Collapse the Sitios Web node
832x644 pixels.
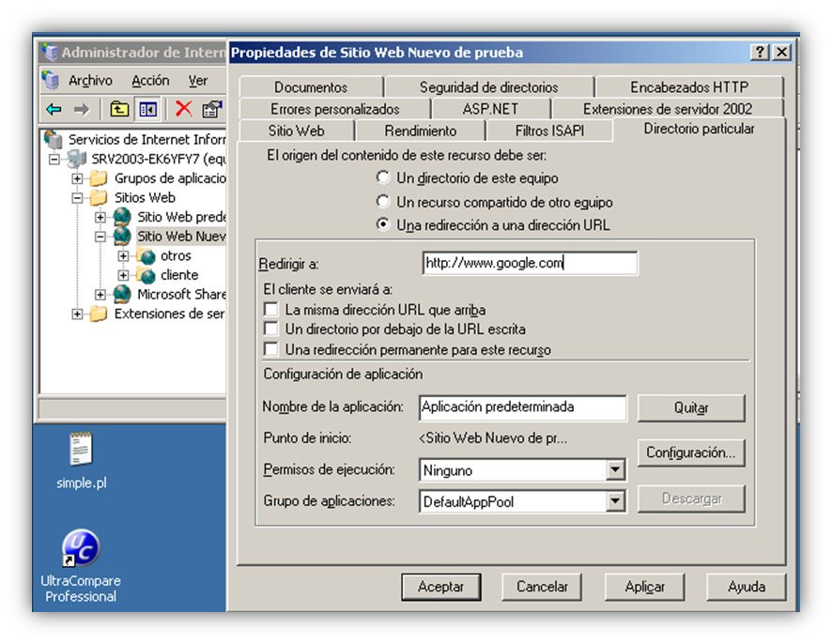coord(77,198)
